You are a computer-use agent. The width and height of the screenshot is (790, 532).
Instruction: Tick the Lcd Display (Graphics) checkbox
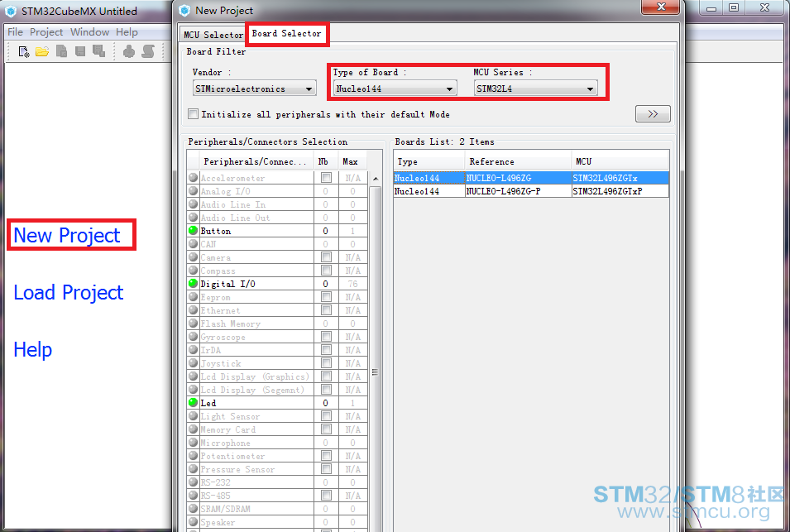tap(327, 376)
